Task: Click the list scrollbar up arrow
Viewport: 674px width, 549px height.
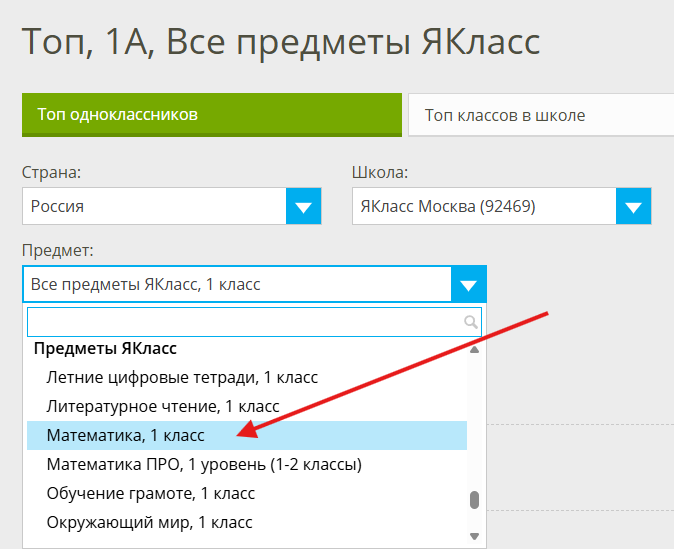Action: point(475,350)
